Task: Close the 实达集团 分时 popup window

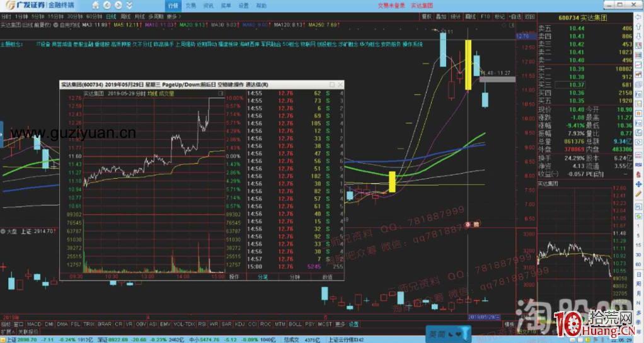Action: 340,84
